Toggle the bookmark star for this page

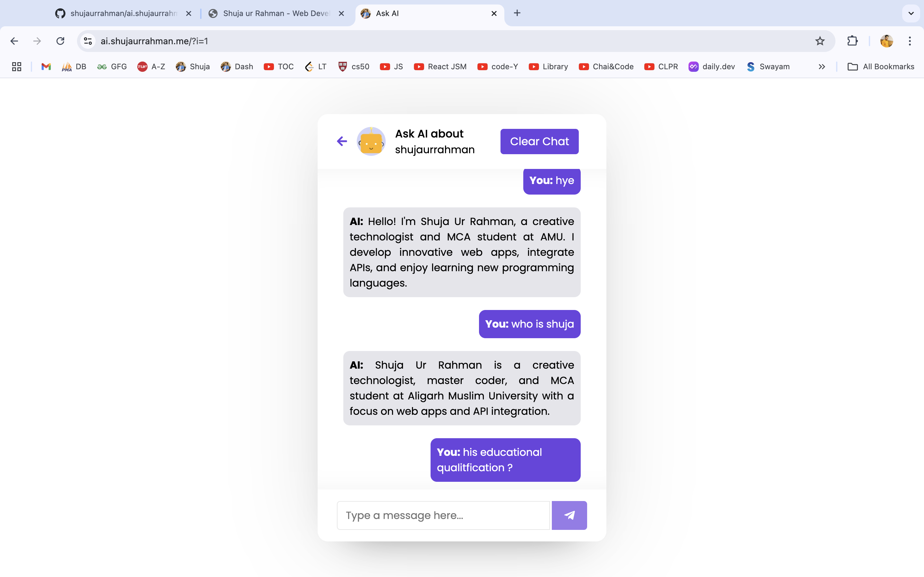[x=819, y=41]
